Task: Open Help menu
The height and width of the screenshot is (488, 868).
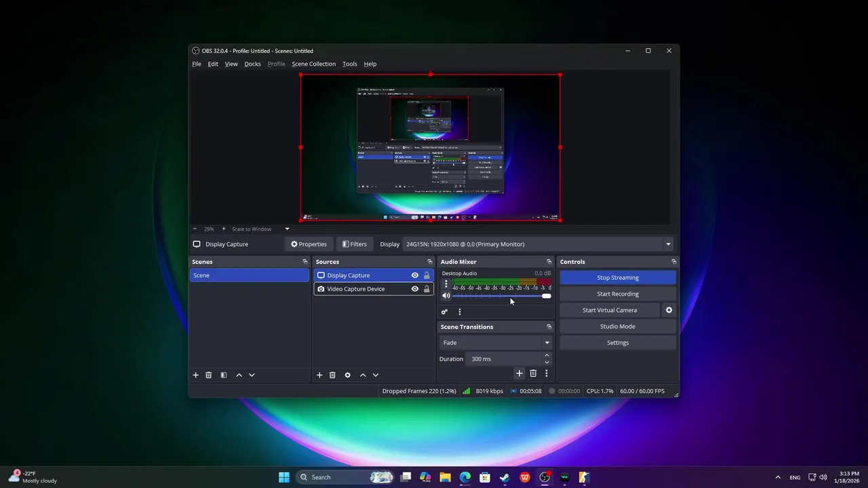Action: [370, 64]
